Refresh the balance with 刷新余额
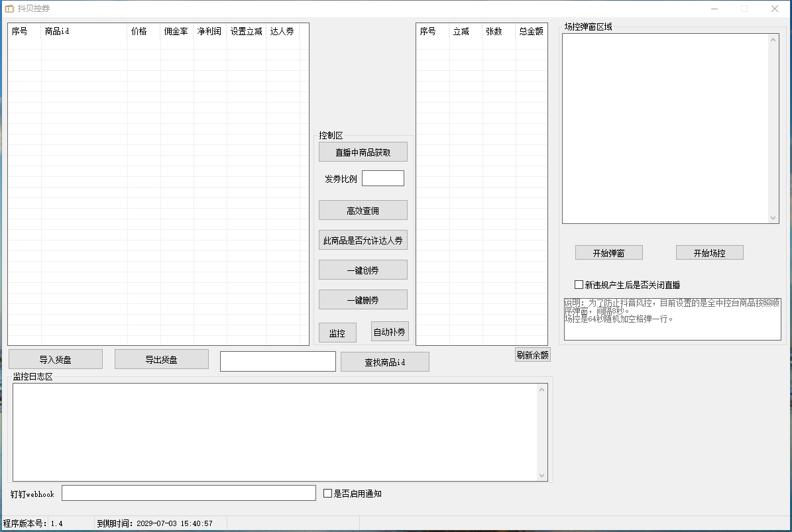Screen dimensions: 792x532 (533, 354)
